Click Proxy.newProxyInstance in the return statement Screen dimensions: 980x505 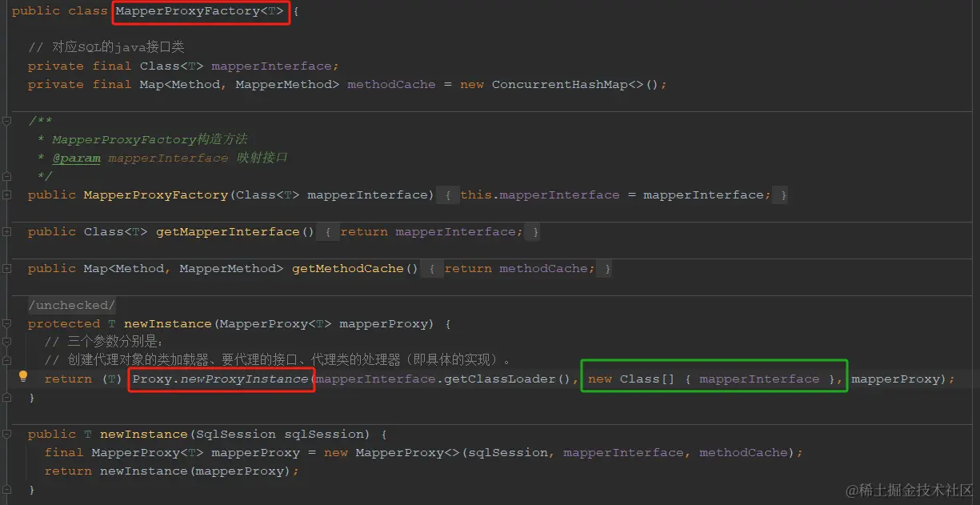220,379
